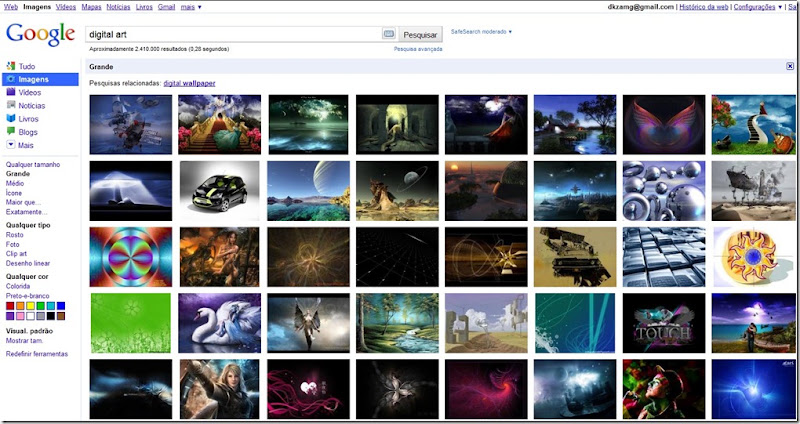
Task: Filter by Clip art type
Action: point(16,254)
